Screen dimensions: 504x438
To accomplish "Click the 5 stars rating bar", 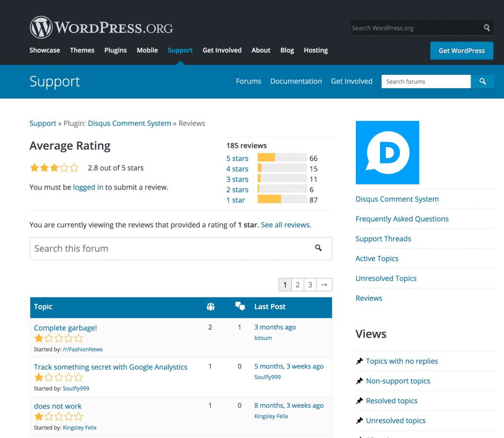I will coord(282,157).
